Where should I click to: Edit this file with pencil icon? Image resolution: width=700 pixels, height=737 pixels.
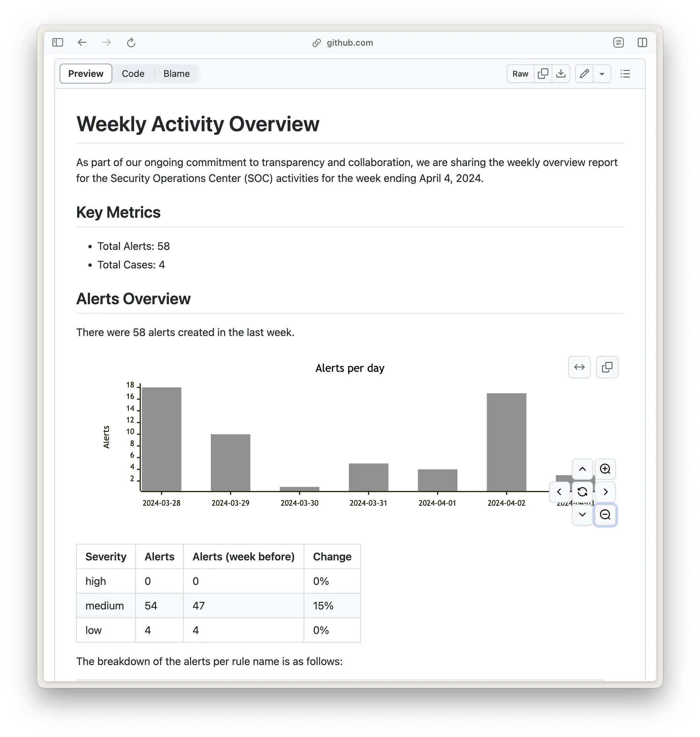click(584, 74)
